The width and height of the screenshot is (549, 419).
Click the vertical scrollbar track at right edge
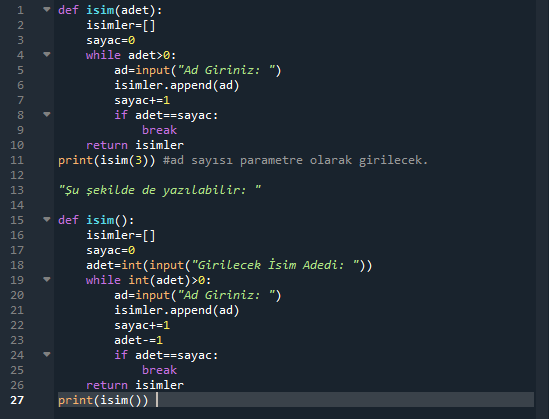pos(542,209)
